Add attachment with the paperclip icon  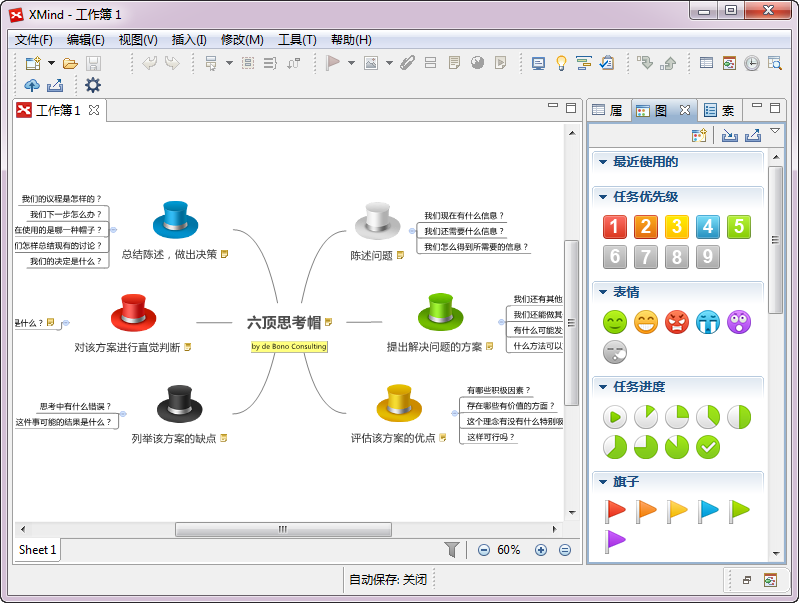coord(407,63)
